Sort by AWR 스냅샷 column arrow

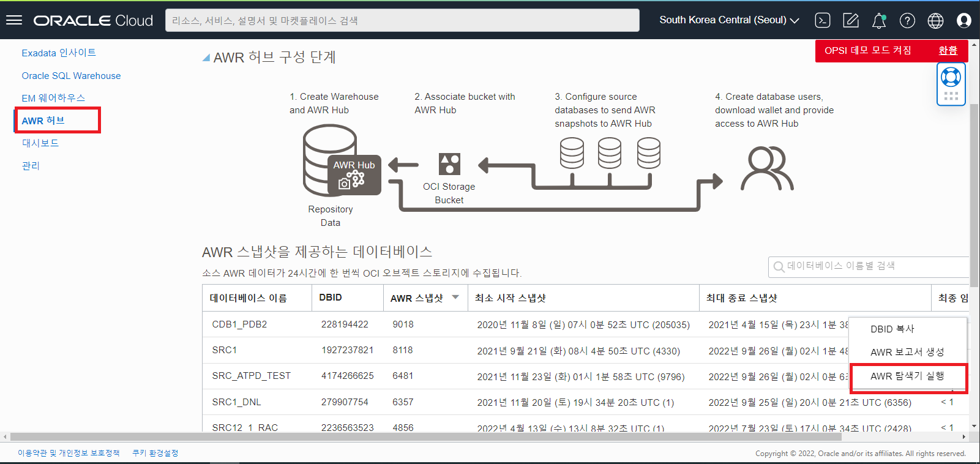pyautogui.click(x=455, y=297)
